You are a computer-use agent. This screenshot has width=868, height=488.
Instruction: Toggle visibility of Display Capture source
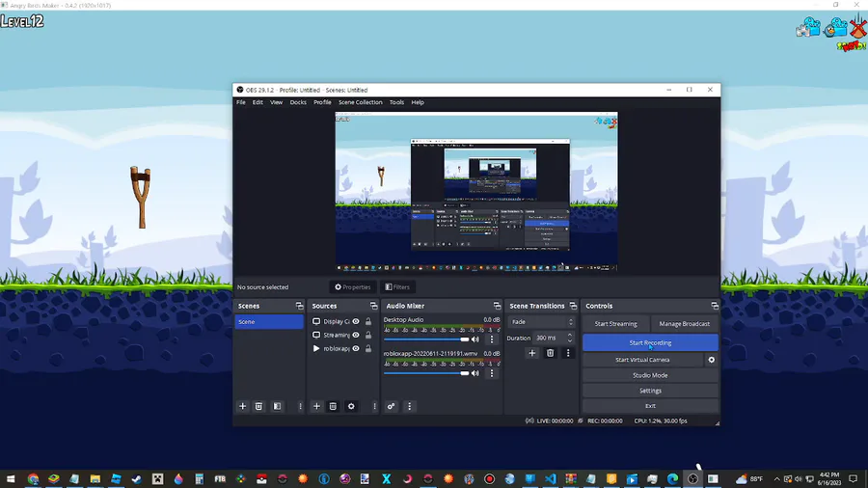click(x=356, y=321)
